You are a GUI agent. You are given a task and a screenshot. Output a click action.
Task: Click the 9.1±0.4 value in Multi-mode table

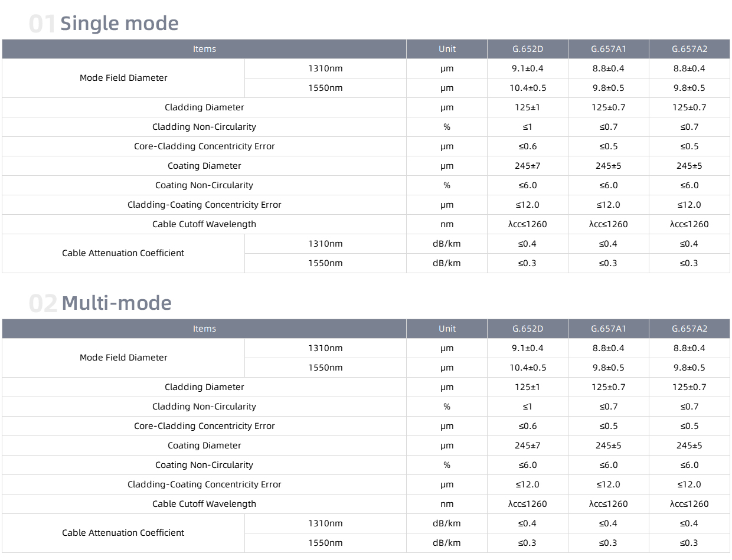point(528,348)
